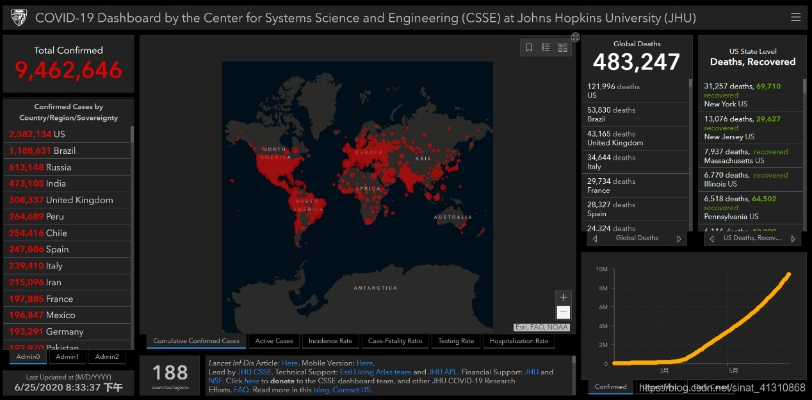Show the map legend icon
Screen dimensions: 812x400
pyautogui.click(x=545, y=47)
